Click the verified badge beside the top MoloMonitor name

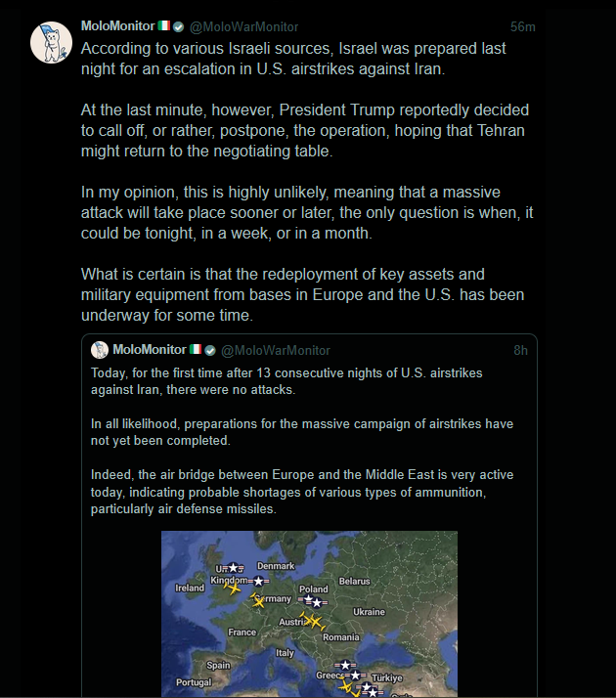coord(179,26)
